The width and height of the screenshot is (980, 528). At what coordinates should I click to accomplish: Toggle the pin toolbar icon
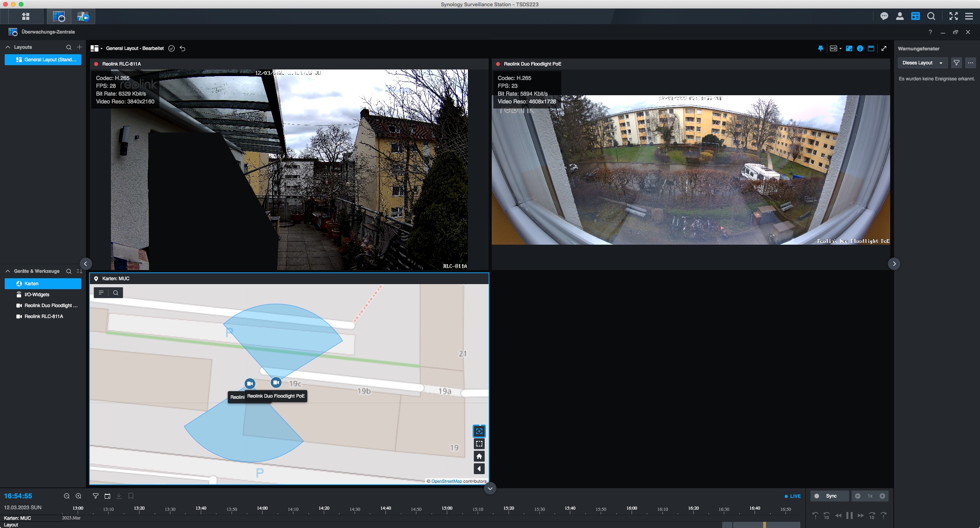820,48
